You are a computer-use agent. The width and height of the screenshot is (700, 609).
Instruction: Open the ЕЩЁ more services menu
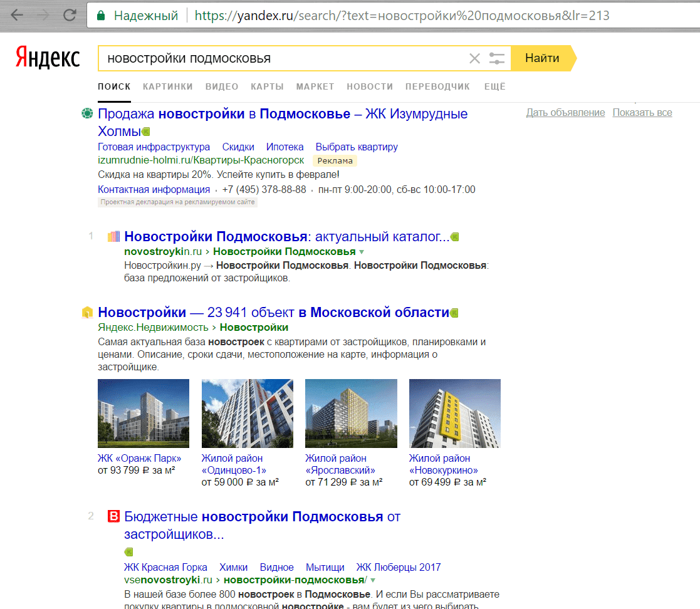click(x=495, y=86)
